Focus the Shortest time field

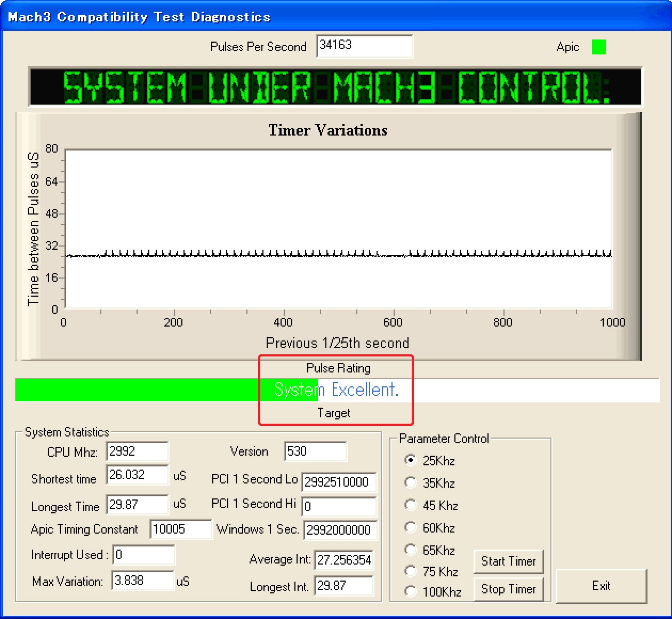pos(137,475)
